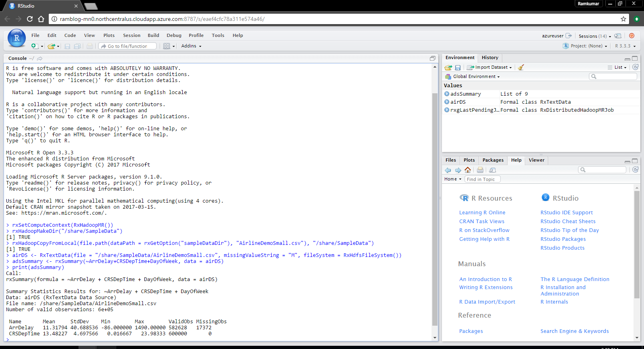Open the R 3.3.3 version dropdown
The height and width of the screenshot is (349, 644).
click(x=625, y=46)
